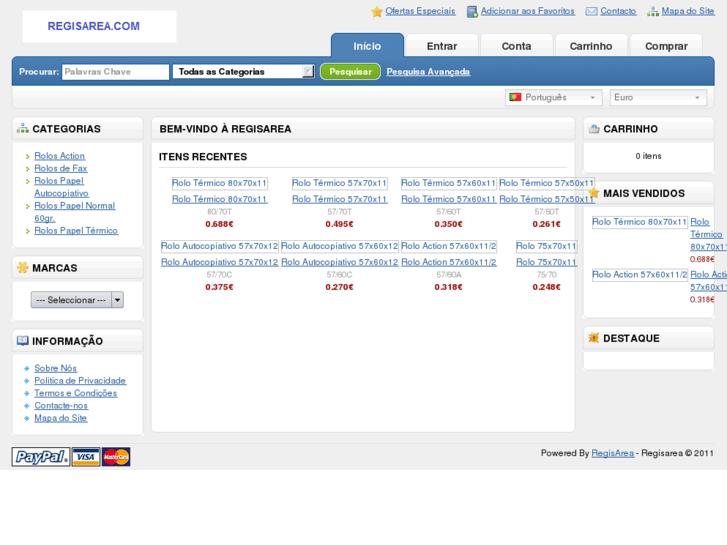Open the Euro currency selector
Image resolution: width=727 pixels, height=545 pixels.
click(658, 97)
